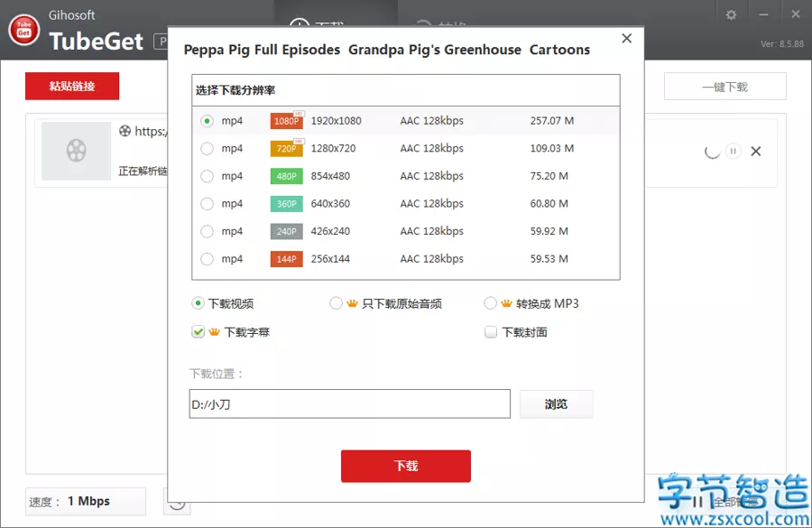Click the crown icon beside 下载字幕

click(x=215, y=331)
